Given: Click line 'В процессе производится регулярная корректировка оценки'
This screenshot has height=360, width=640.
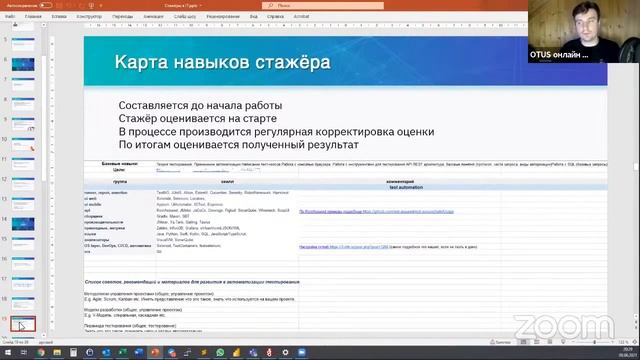Looking at the screenshot, I should (276, 132).
